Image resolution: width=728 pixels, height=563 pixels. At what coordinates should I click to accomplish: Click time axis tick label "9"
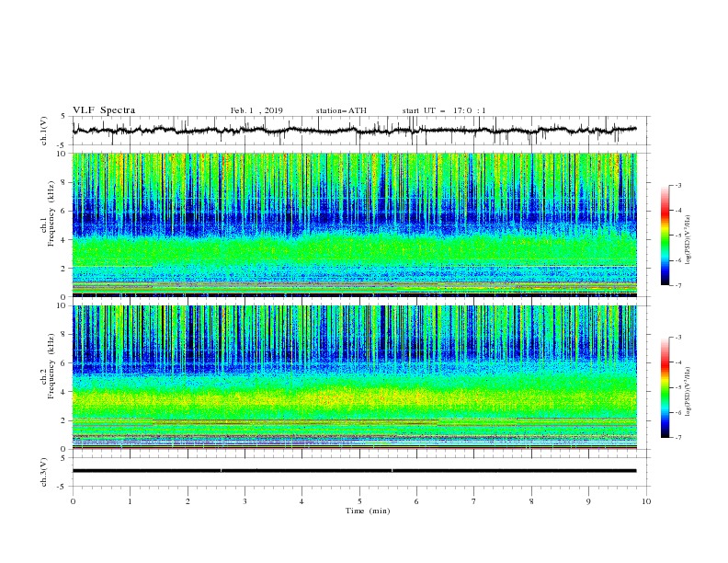(588, 501)
